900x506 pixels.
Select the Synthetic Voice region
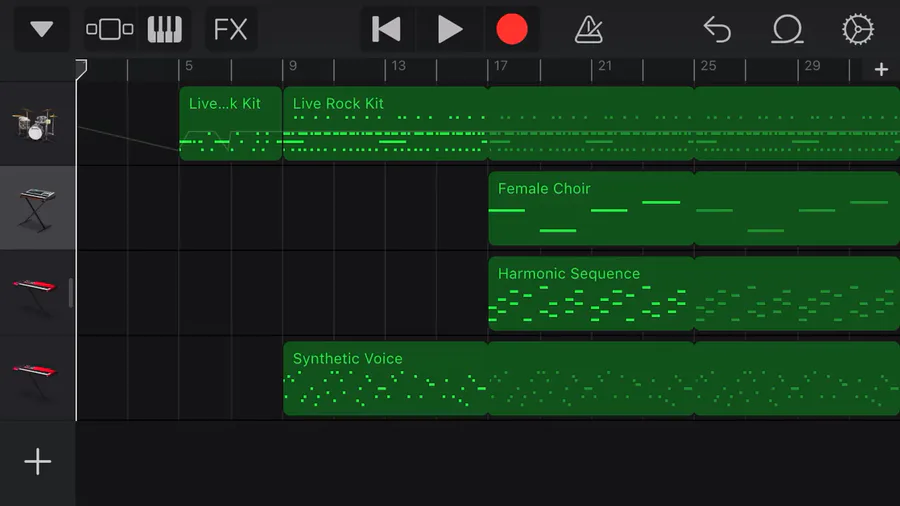point(591,378)
